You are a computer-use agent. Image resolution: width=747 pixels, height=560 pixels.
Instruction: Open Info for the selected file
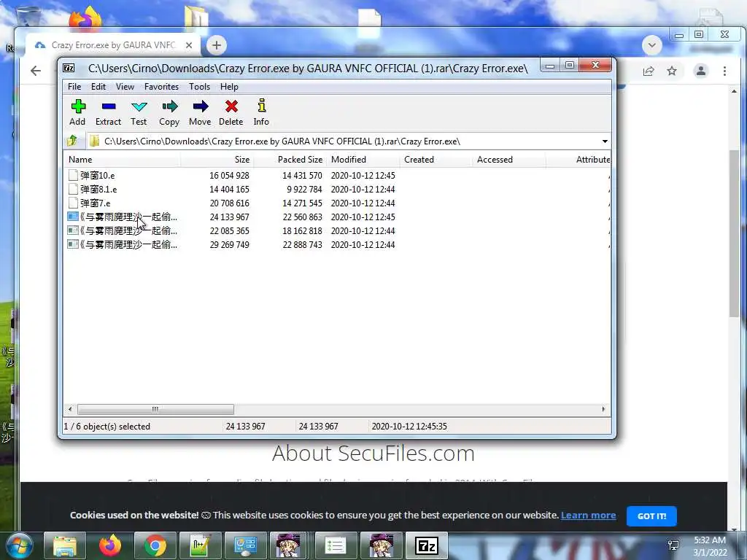point(261,112)
